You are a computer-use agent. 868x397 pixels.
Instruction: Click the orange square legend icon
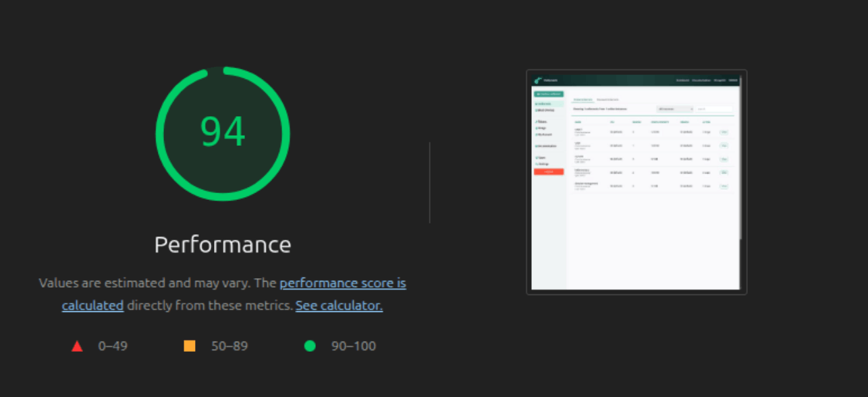point(190,346)
